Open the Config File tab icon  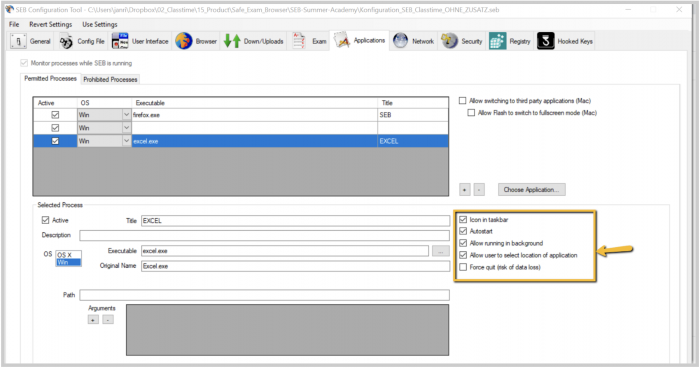pyautogui.click(x=66, y=41)
